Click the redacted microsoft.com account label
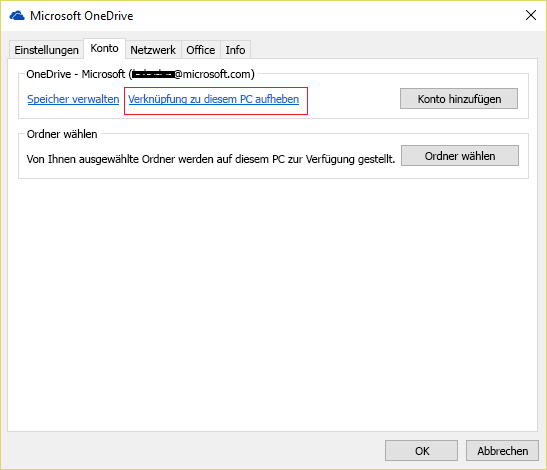 pos(192,74)
